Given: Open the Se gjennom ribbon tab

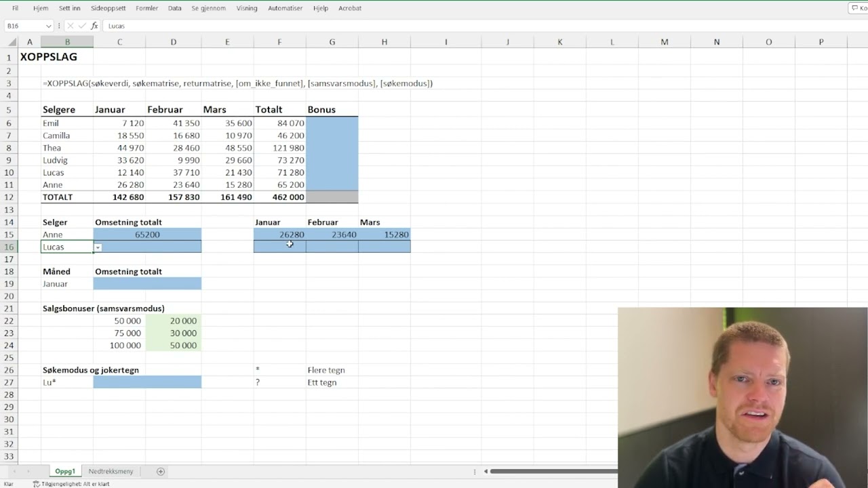Looking at the screenshot, I should [208, 8].
